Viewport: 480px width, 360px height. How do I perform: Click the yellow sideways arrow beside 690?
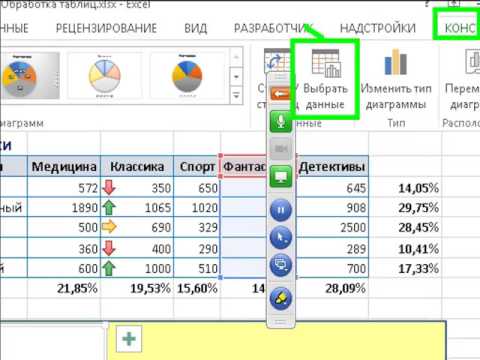coord(109,227)
